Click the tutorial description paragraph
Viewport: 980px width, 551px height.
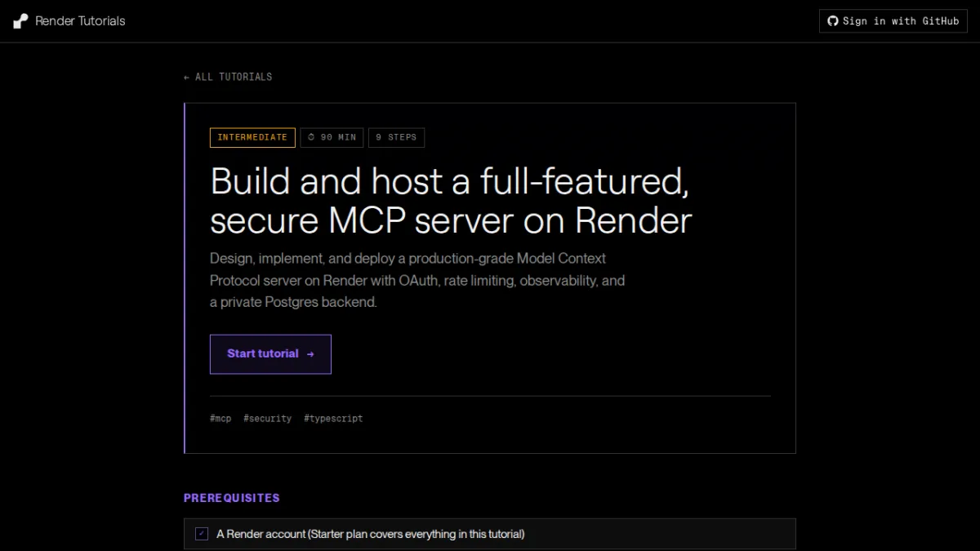click(417, 280)
